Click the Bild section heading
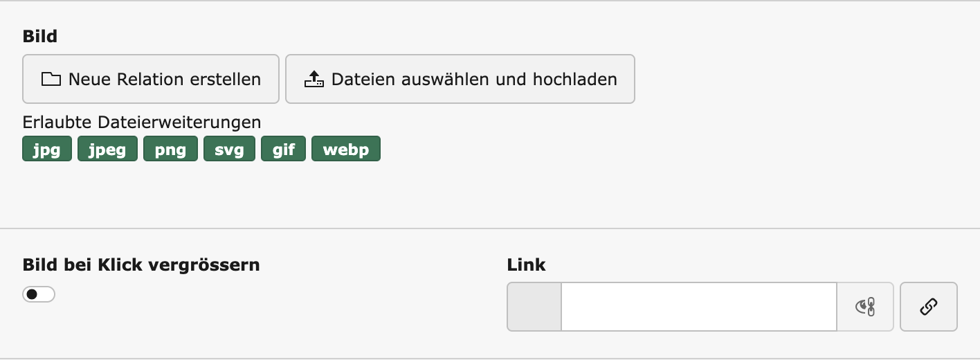Screen dimensions: 980x360 coord(40,36)
